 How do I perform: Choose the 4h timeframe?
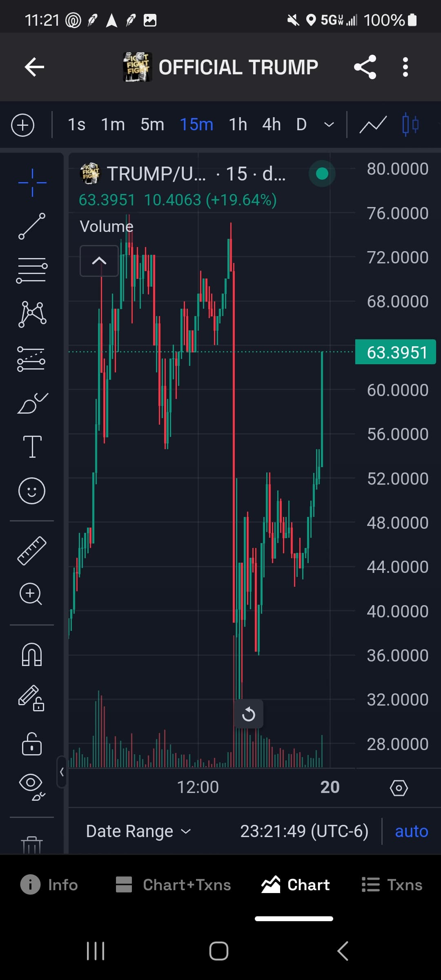coord(272,125)
